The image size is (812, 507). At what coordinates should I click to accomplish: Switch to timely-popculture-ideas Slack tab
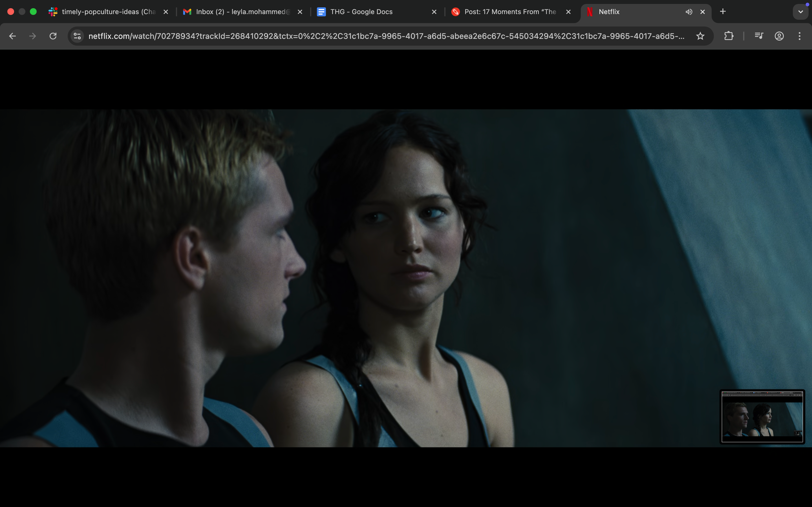pyautogui.click(x=104, y=12)
